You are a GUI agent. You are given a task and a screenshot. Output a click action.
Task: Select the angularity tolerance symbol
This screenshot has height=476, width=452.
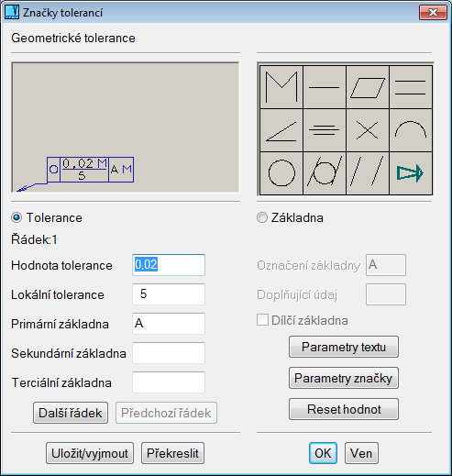[281, 130]
